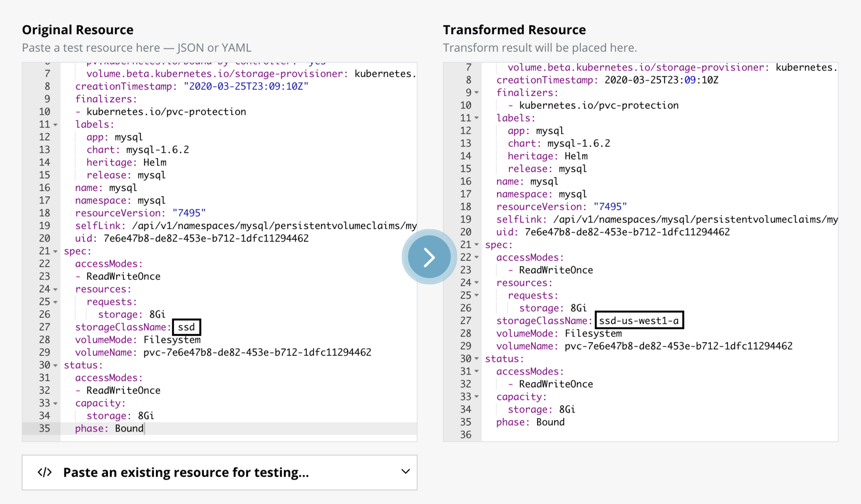Collapse the resources block in Original Resource

tap(55, 289)
